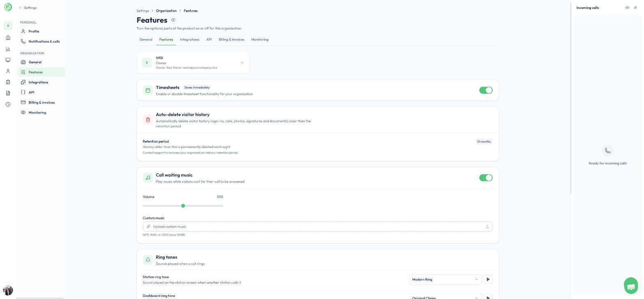Screen dimensions: 644x299
Task: Open the person icon in the left rail
Action: coord(8,71)
